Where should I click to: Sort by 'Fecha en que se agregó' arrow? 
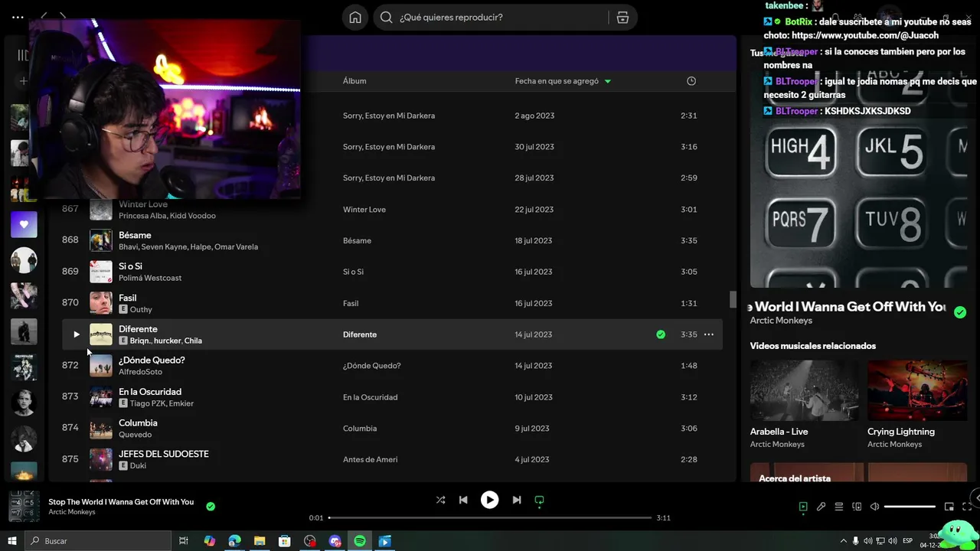coord(608,81)
